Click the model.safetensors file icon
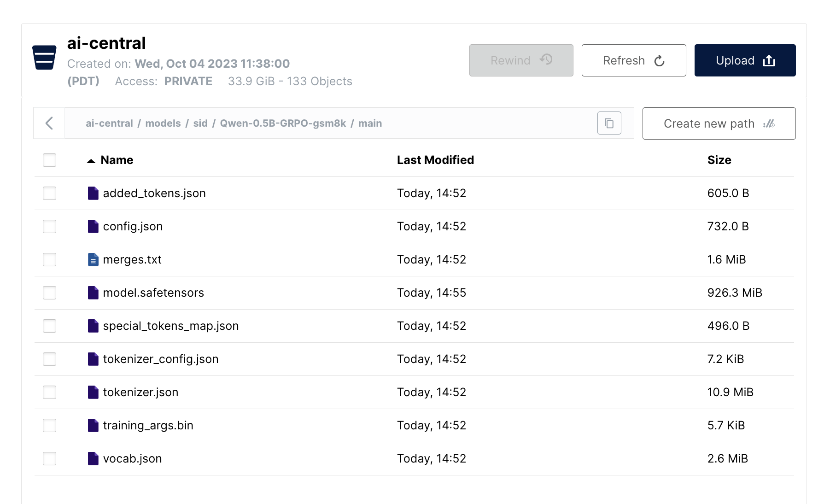 point(93,293)
